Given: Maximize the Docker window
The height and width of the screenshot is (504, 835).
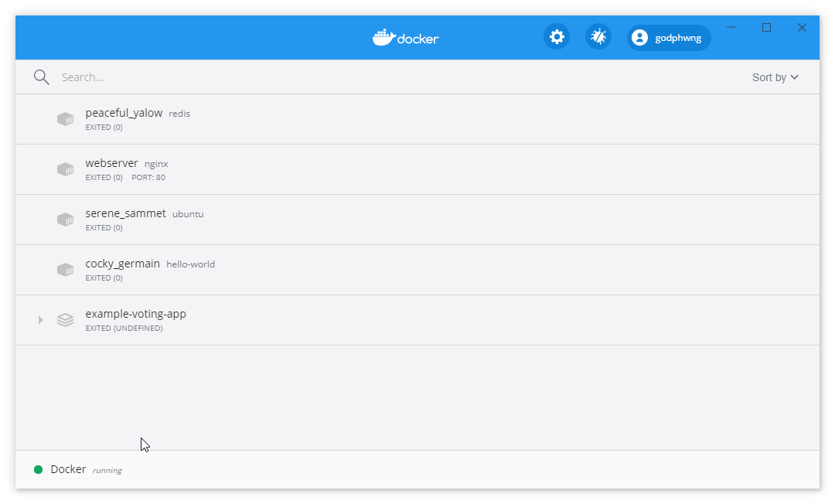Looking at the screenshot, I should (766, 27).
